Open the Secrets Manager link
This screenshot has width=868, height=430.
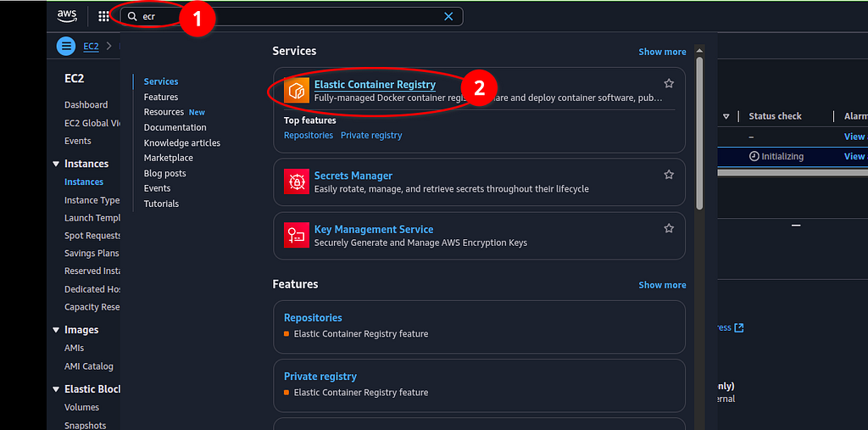353,176
